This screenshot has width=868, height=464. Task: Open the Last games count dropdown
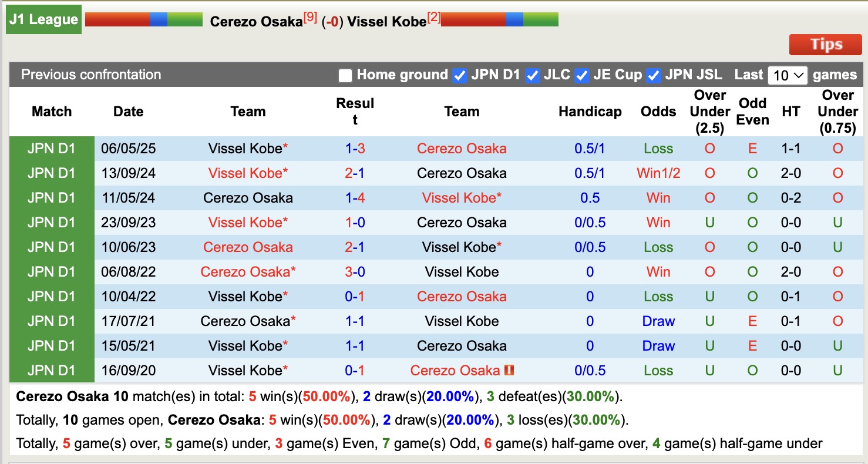coord(788,75)
